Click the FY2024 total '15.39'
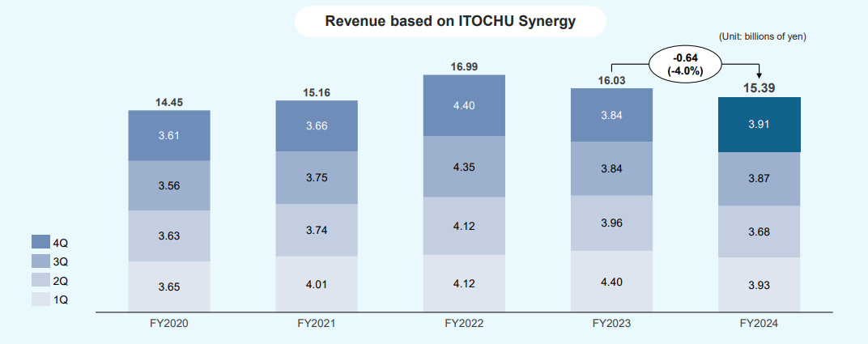The width and height of the screenshot is (868, 344). coord(759,88)
